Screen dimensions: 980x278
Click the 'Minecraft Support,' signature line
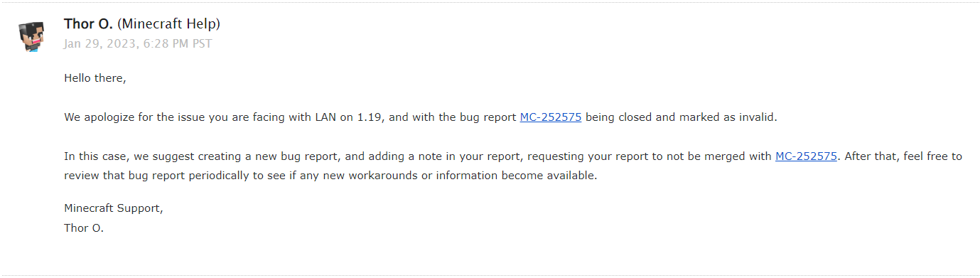[x=114, y=209]
